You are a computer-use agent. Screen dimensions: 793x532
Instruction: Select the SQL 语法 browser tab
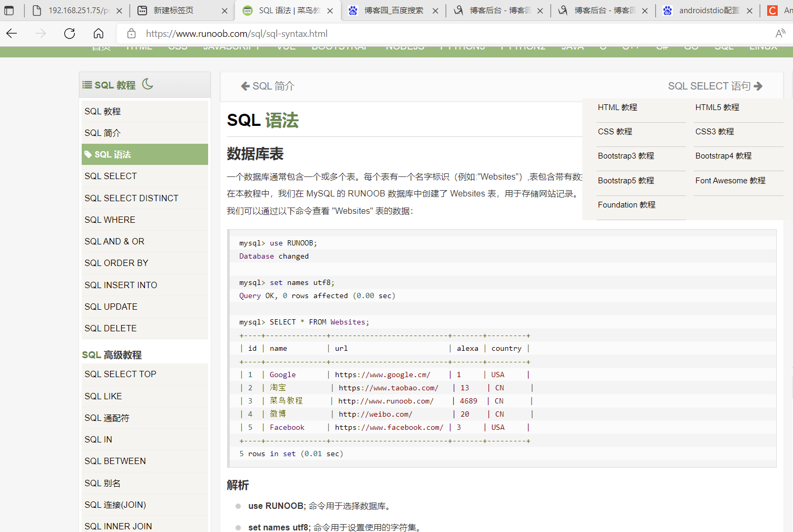click(x=287, y=11)
